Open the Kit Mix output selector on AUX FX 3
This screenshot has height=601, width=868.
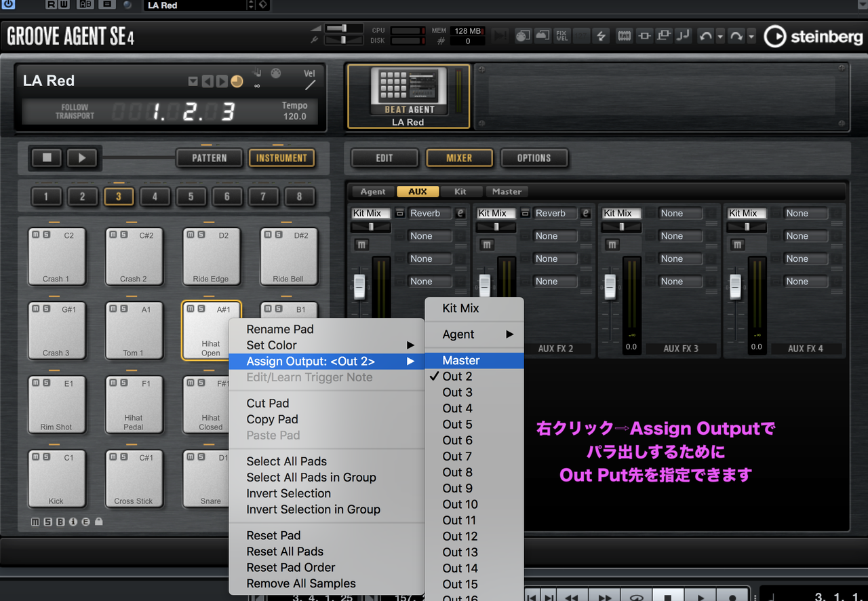[621, 213]
